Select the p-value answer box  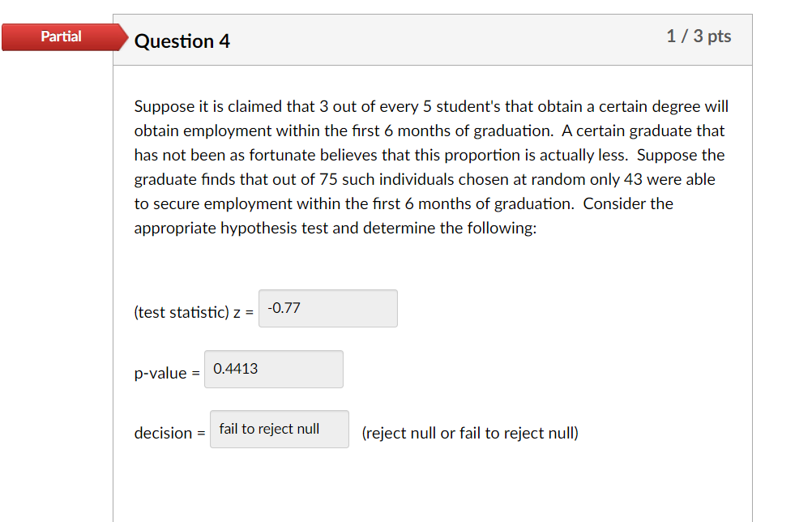(x=273, y=369)
